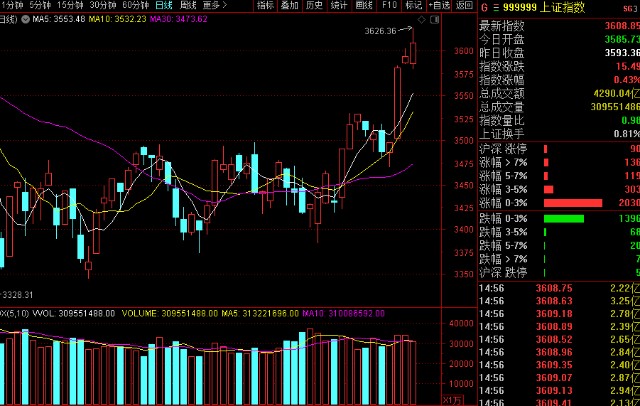
Task: Click the VOLUME: 309551488.00 label
Action: click(170, 313)
